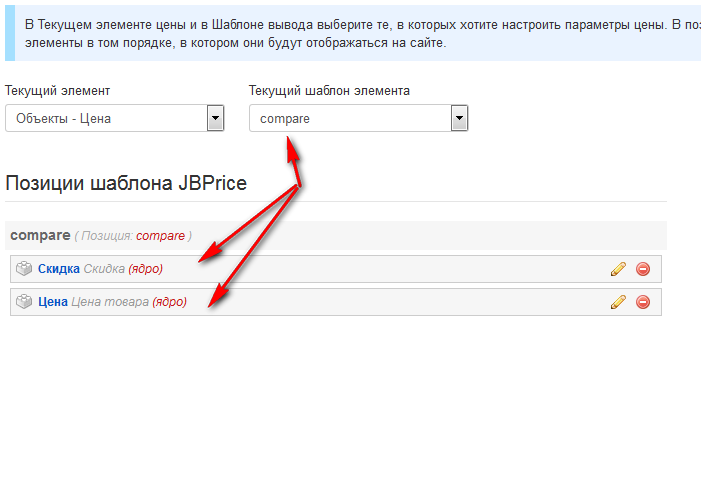The height and width of the screenshot is (503, 701).
Task: Click the red 'compare' position name
Action: (160, 236)
